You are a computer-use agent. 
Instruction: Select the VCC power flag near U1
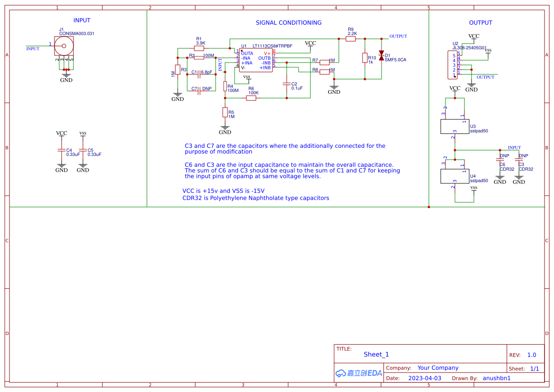(x=310, y=44)
